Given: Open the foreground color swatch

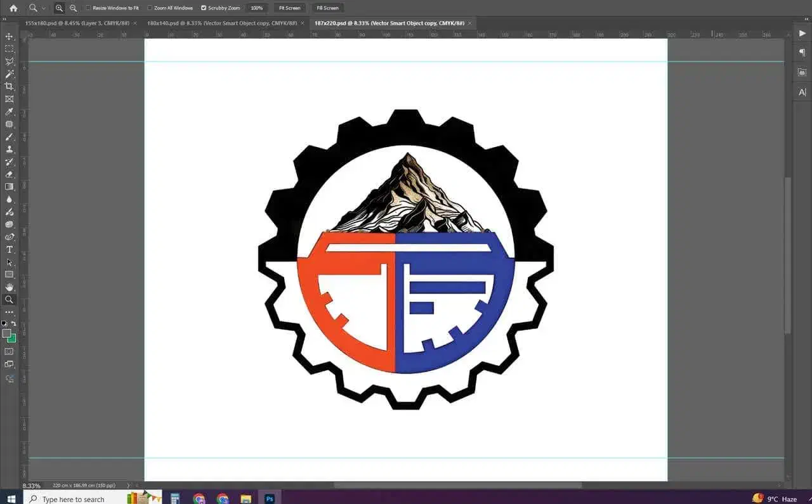Looking at the screenshot, I should pos(6,333).
